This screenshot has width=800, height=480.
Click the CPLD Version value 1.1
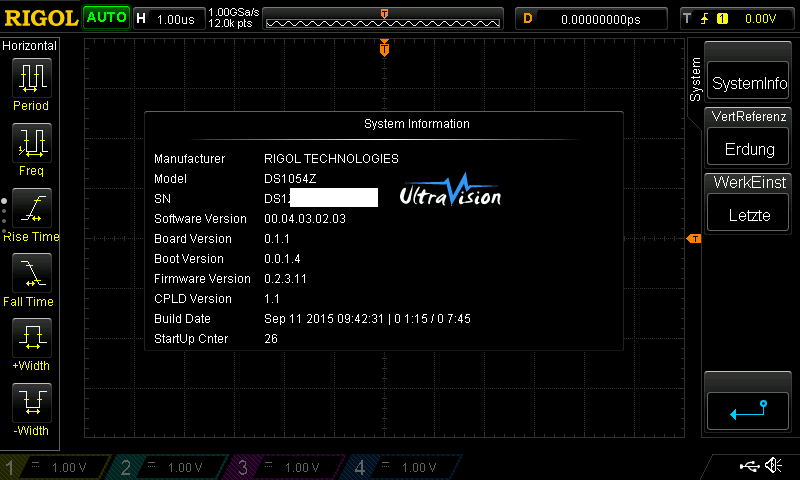pos(272,299)
